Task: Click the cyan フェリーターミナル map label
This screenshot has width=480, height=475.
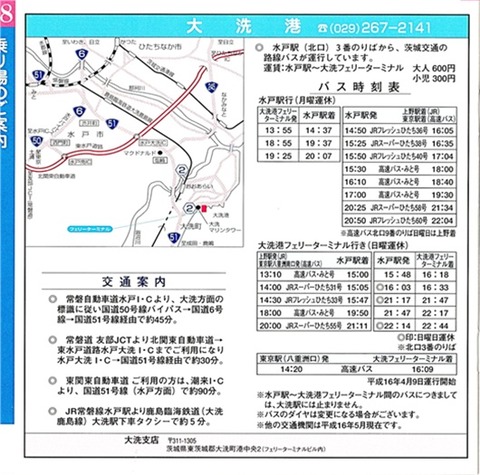Action: click(90, 229)
